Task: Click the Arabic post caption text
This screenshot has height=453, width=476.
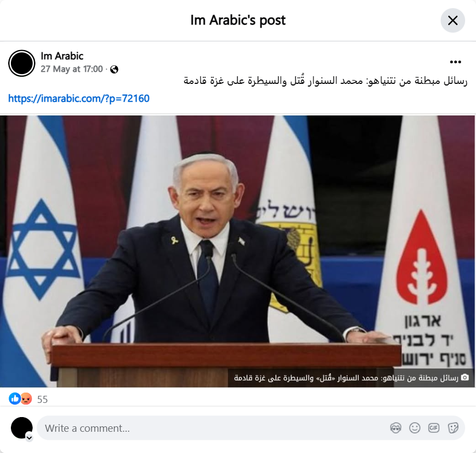Action: coord(325,81)
